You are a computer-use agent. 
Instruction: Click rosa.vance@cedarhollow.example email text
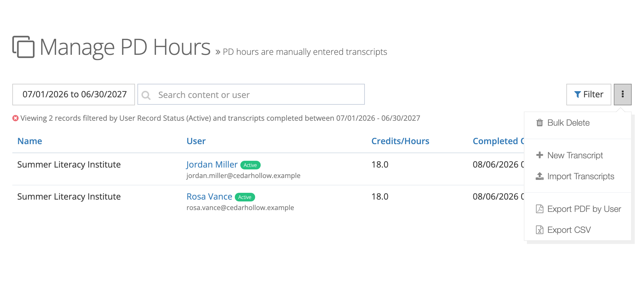click(240, 208)
